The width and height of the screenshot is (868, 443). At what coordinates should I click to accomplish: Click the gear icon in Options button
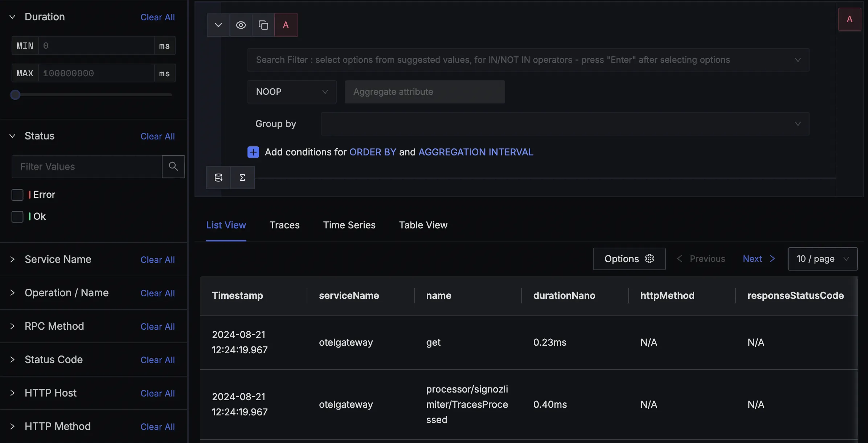(x=650, y=259)
